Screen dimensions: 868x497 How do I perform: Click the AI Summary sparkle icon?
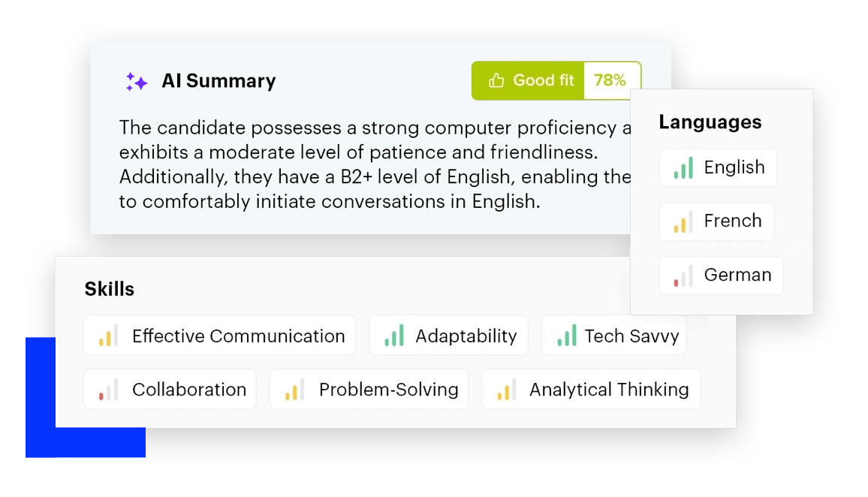(136, 82)
